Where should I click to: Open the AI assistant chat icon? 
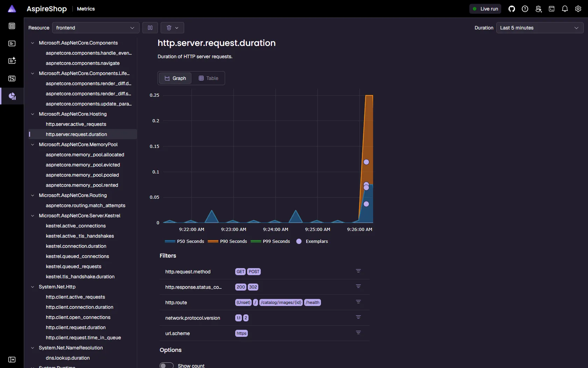coord(538,9)
